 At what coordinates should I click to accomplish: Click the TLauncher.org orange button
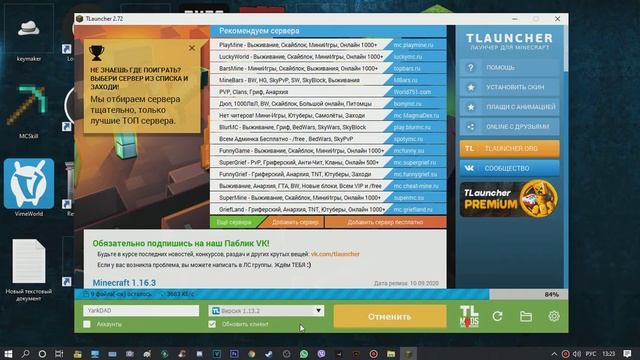[509, 149]
